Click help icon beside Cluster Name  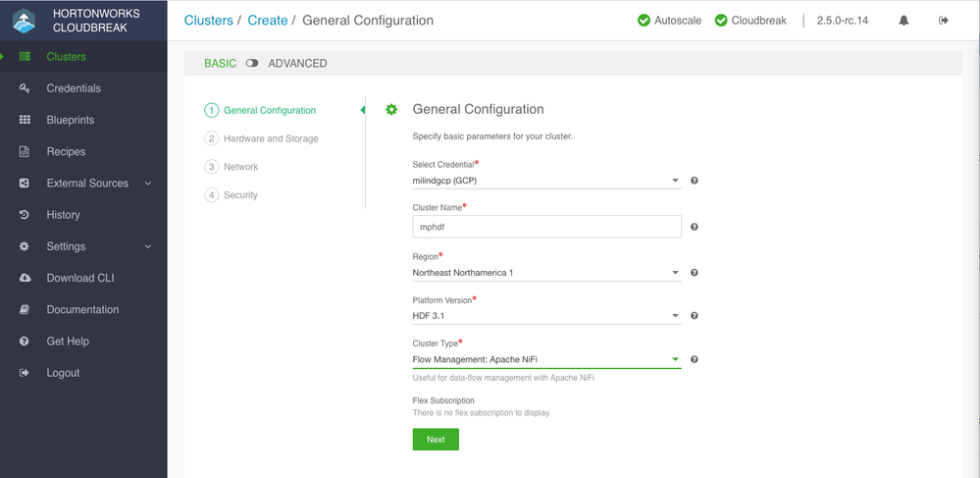point(695,227)
